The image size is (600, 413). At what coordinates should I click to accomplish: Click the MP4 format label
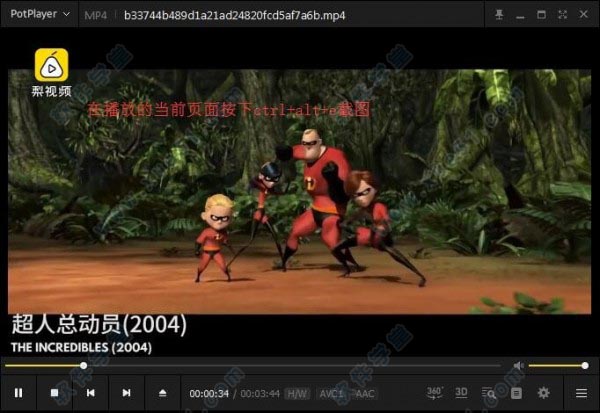pos(97,15)
